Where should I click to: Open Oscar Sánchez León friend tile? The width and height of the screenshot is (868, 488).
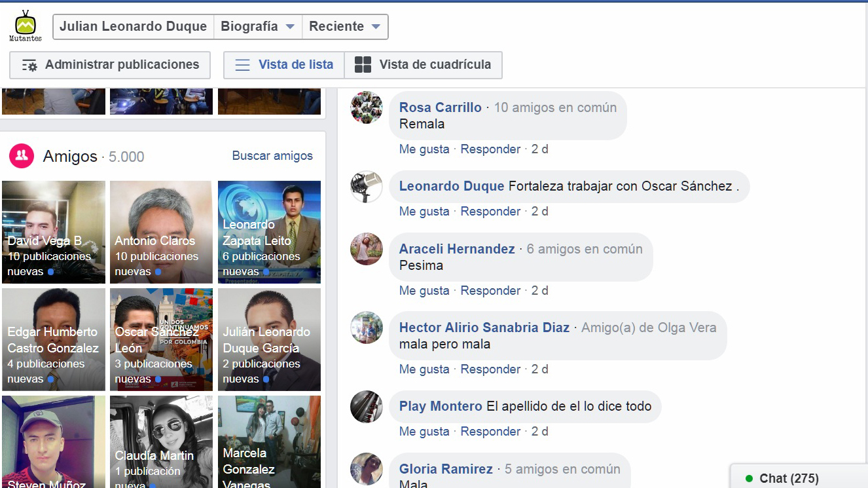tap(161, 339)
